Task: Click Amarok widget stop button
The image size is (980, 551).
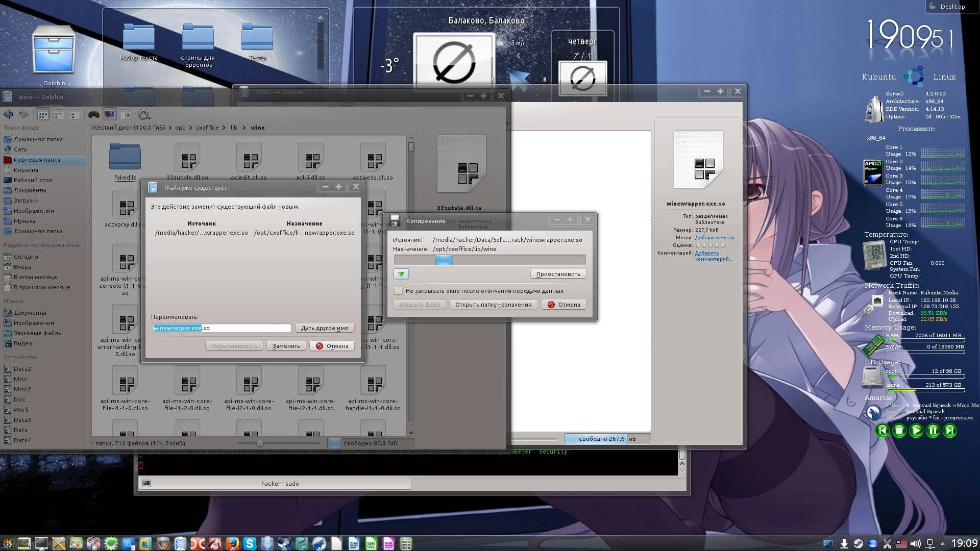Action: tap(899, 431)
